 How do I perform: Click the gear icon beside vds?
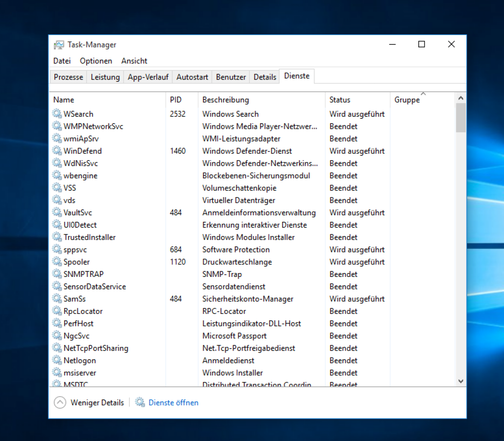[x=57, y=200]
